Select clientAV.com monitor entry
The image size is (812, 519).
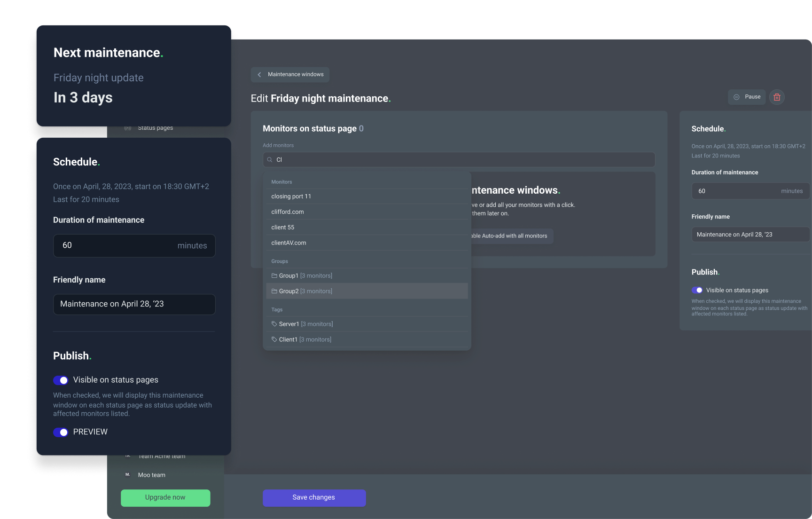[289, 243]
